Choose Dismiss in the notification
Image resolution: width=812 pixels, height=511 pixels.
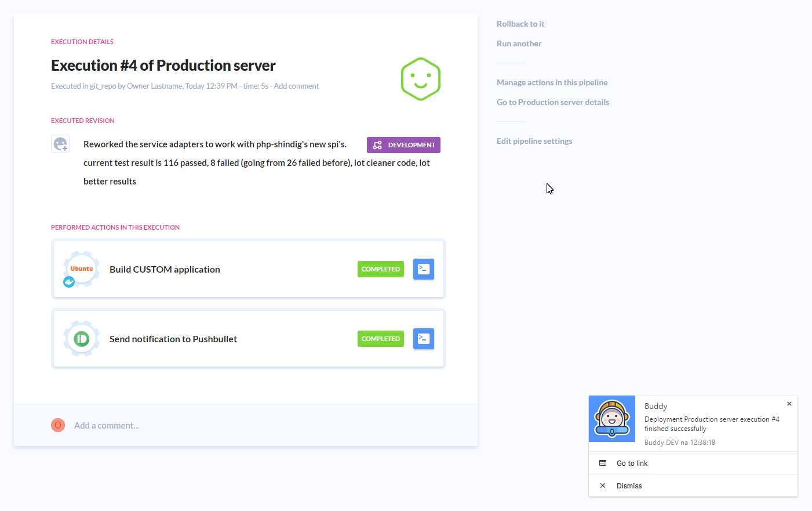629,485
